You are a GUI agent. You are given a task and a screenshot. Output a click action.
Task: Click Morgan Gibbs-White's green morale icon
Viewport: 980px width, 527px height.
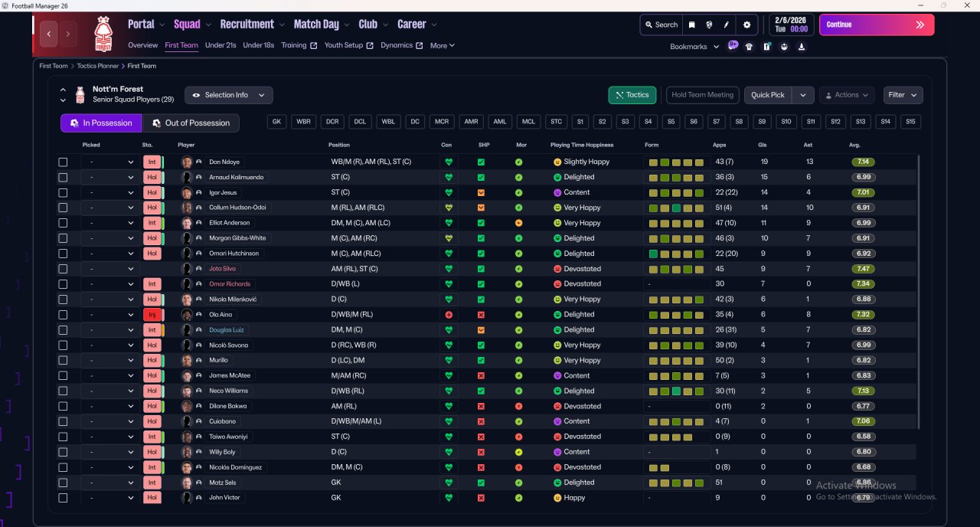click(518, 238)
